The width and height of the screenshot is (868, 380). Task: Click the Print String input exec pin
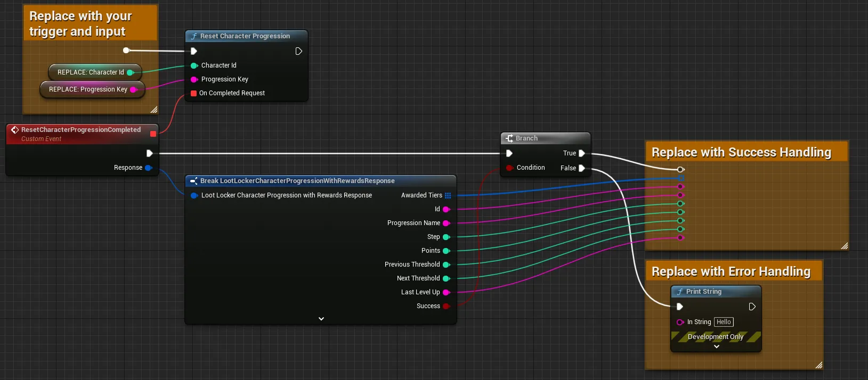(x=680, y=307)
